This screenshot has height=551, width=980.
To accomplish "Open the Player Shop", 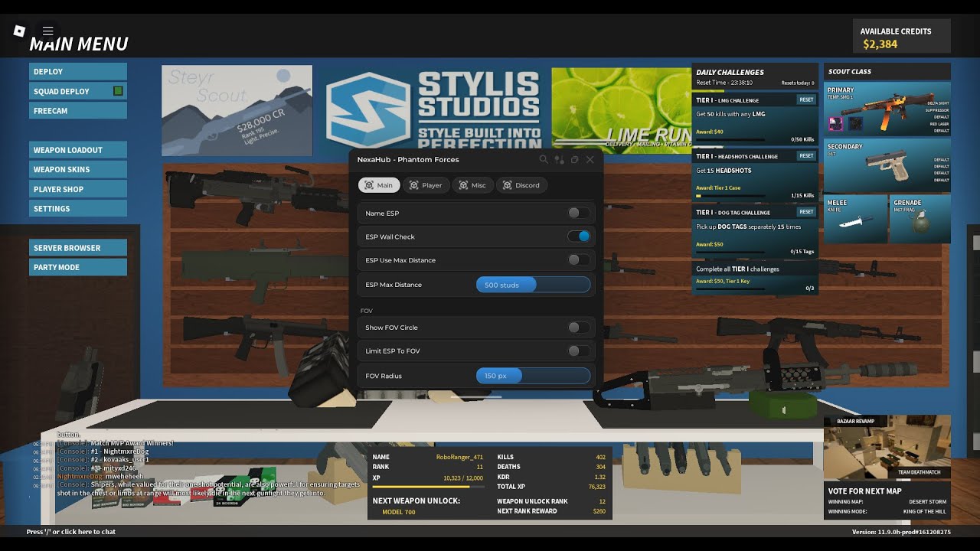I will click(78, 189).
